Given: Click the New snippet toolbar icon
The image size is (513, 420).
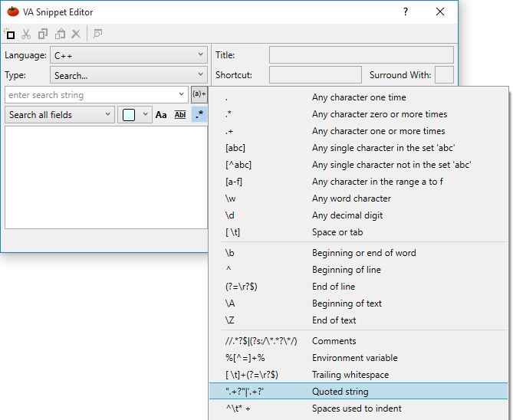Looking at the screenshot, I should [10, 34].
